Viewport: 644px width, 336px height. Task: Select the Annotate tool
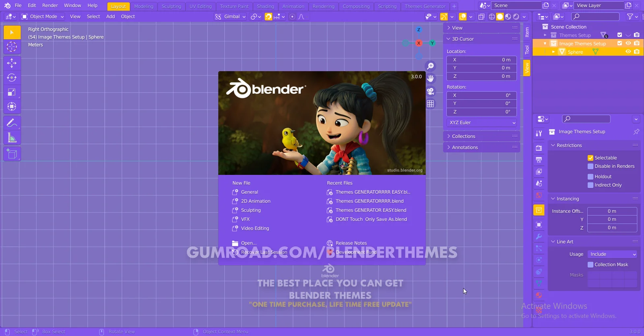click(x=12, y=122)
